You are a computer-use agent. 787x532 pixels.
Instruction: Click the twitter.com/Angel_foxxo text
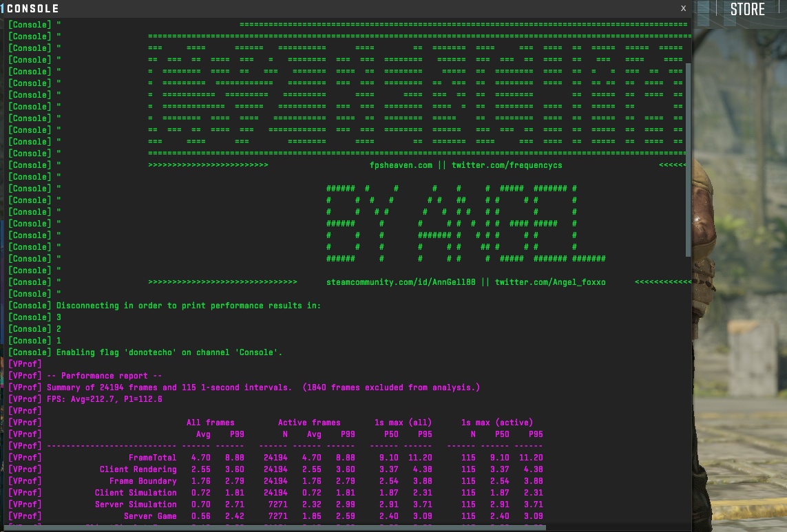pyautogui.click(x=550, y=282)
